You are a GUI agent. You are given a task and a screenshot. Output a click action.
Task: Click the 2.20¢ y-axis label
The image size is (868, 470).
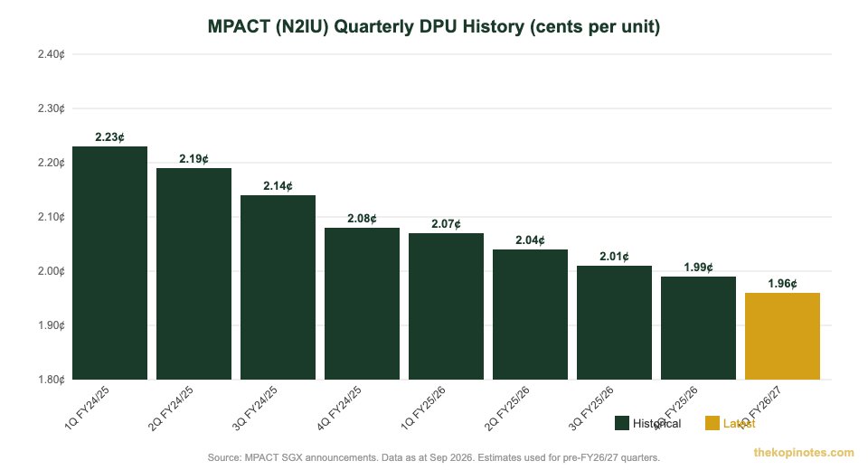(51, 163)
